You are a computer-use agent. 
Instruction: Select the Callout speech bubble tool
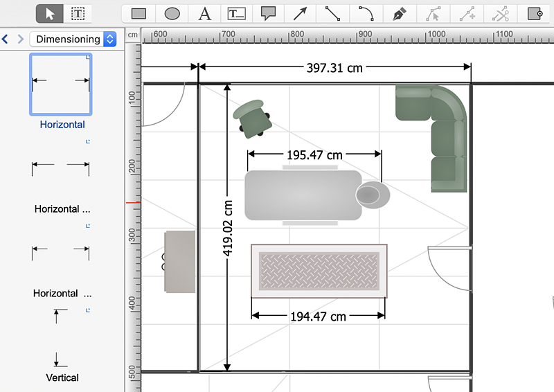click(268, 13)
